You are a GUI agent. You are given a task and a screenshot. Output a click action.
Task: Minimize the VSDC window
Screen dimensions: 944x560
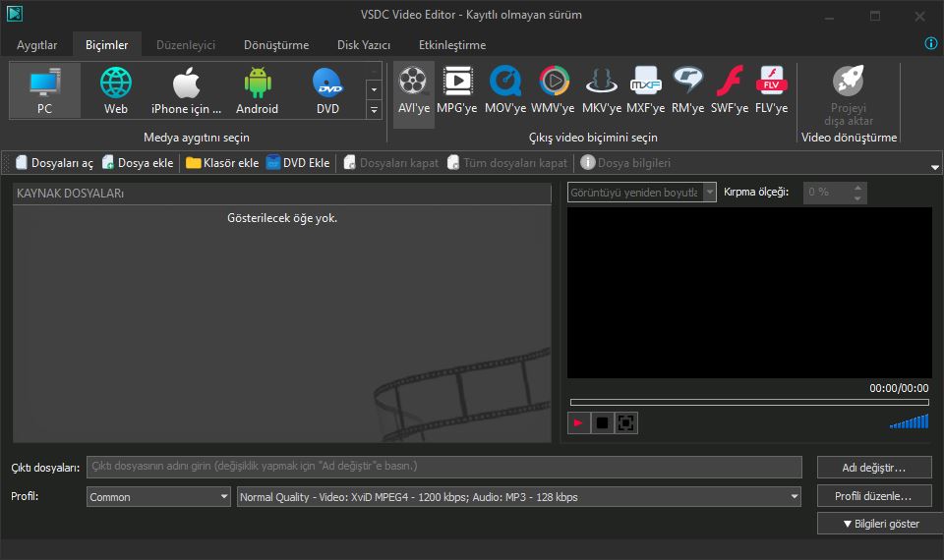coord(830,17)
